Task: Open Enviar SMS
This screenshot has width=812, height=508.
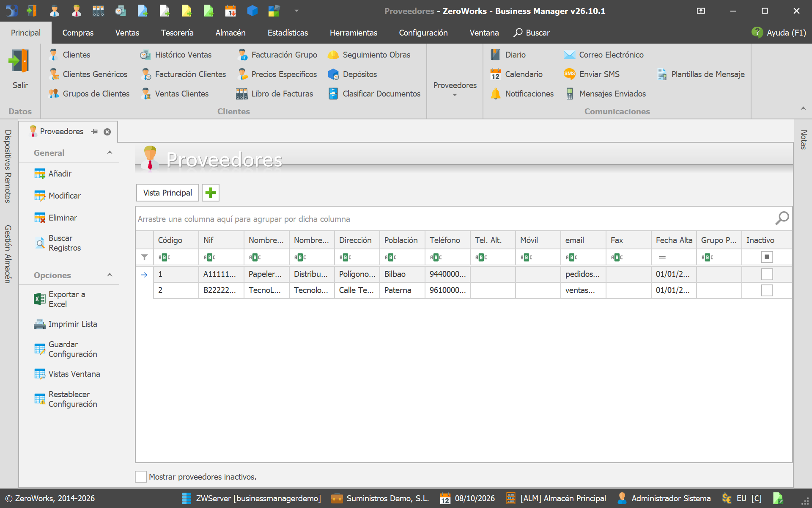Action: pos(592,74)
